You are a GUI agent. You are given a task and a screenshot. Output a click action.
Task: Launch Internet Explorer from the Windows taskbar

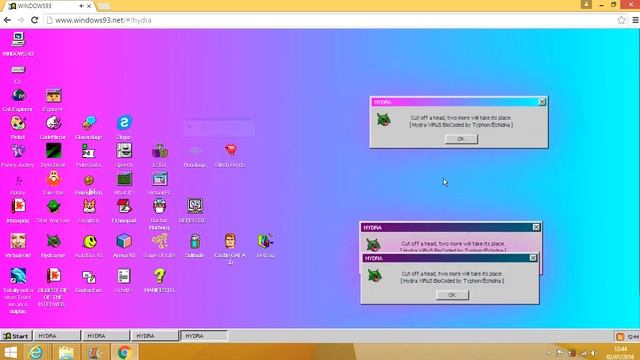coord(36,352)
